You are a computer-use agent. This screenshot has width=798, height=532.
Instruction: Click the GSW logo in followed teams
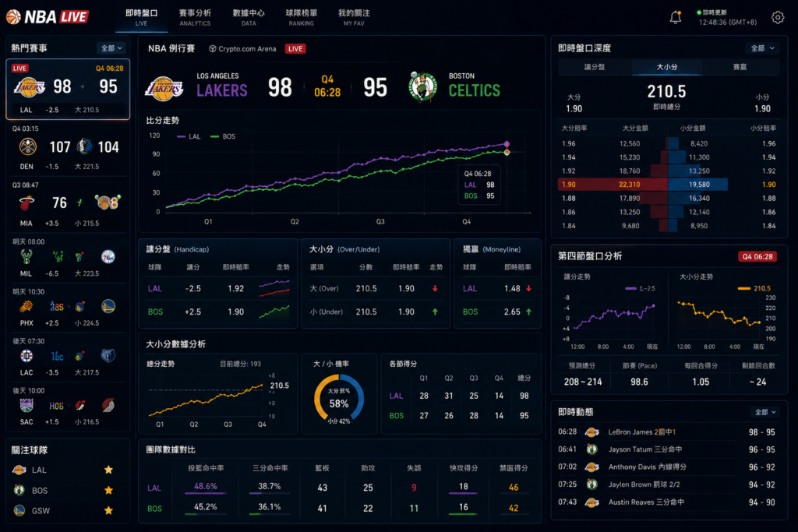coord(19,511)
